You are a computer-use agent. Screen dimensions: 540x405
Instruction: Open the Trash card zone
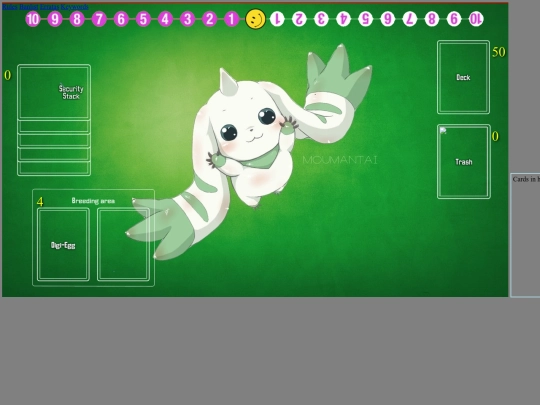point(464,162)
